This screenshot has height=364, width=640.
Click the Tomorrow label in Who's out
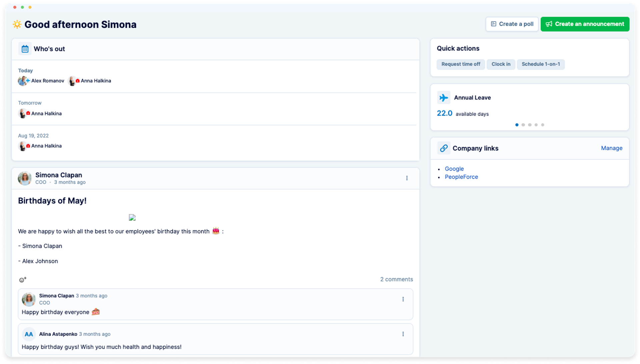click(30, 103)
